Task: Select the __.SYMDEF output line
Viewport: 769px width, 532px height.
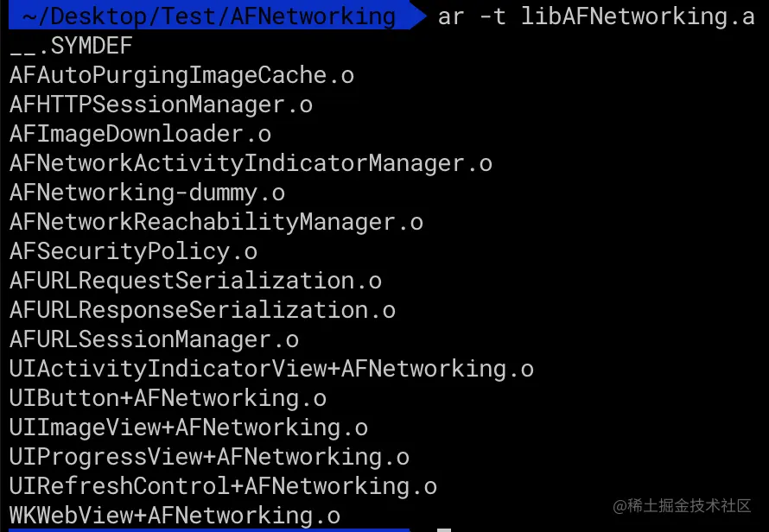Action: click(71, 46)
